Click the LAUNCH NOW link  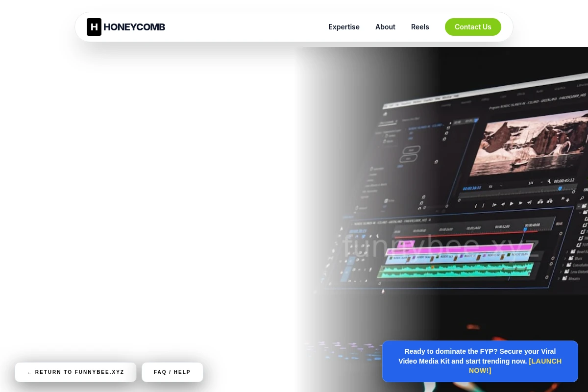(x=515, y=366)
